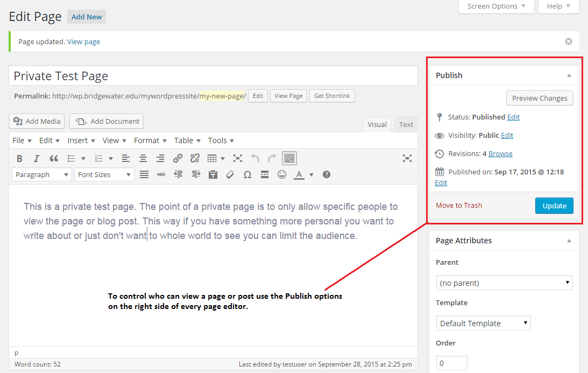This screenshot has width=588, height=373.
Task: Apply italic formatting
Action: point(37,158)
